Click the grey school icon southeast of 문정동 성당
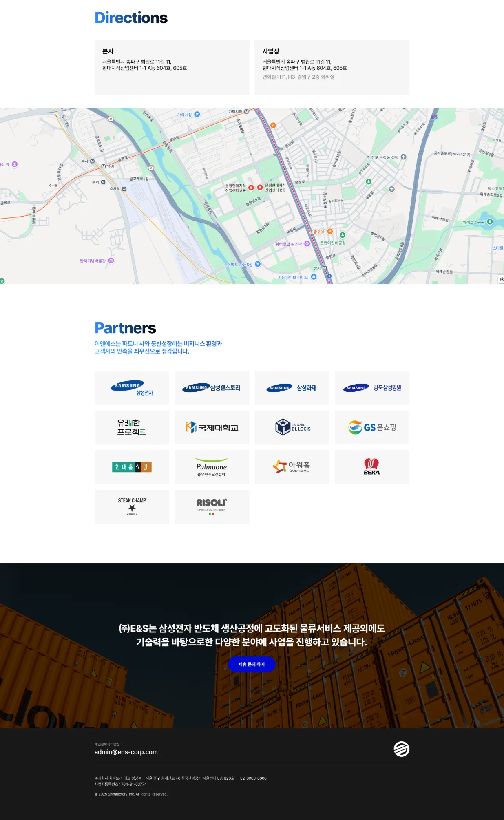Image resolution: width=504 pixels, height=820 pixels. click(x=391, y=189)
